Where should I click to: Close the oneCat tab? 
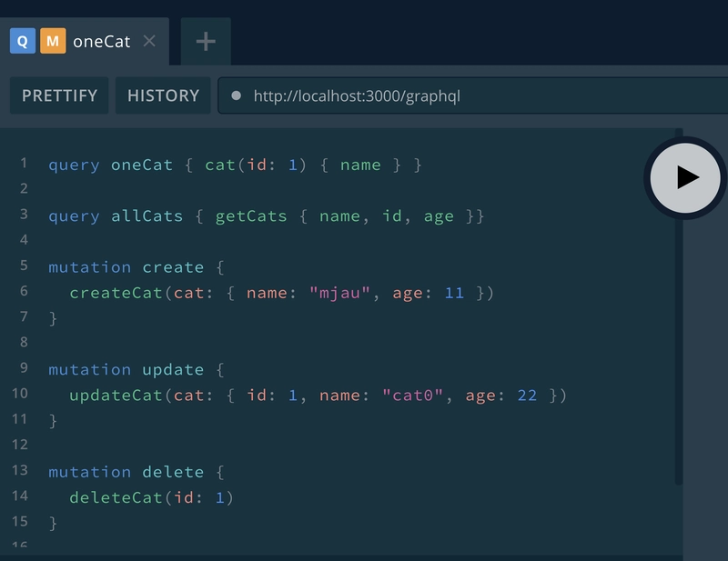[x=149, y=41]
